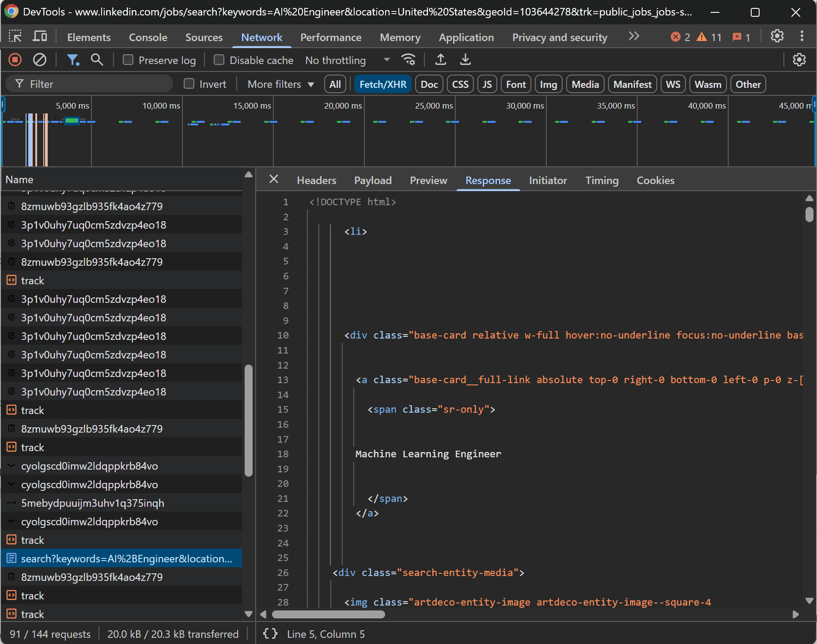Select the JS resource type filter
The height and width of the screenshot is (644, 817).
[487, 84]
